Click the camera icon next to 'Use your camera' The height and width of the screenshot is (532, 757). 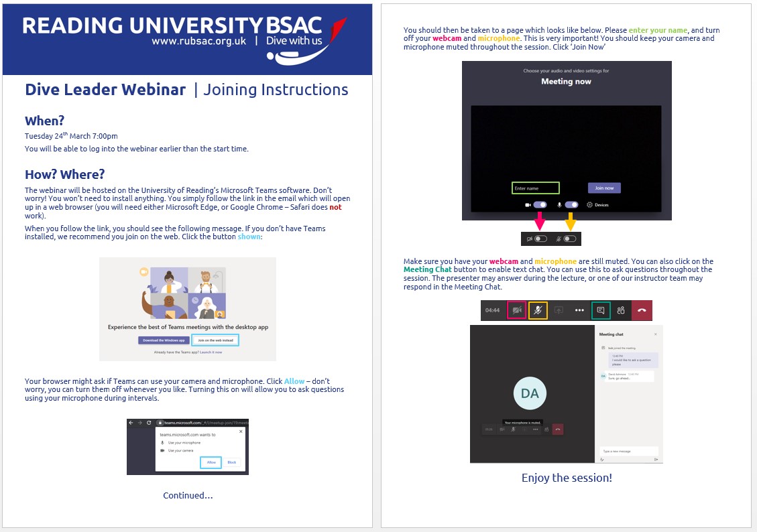(162, 450)
